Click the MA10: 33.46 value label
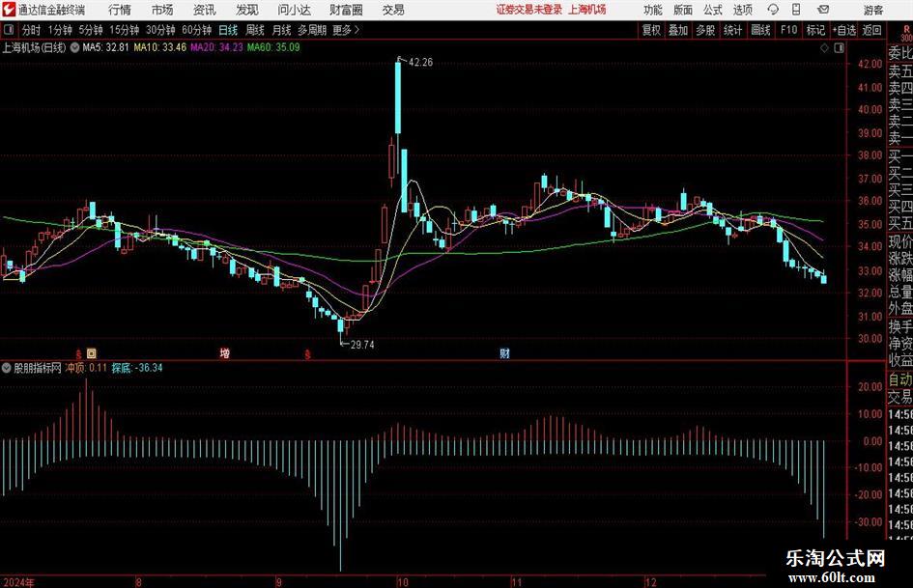This screenshot has width=913, height=588. click(160, 47)
